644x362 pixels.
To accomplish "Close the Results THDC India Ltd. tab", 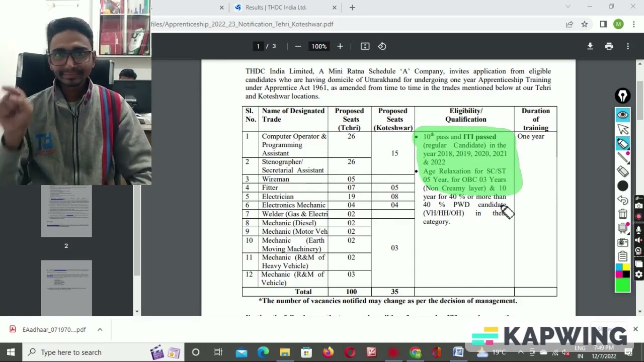I will [335, 8].
